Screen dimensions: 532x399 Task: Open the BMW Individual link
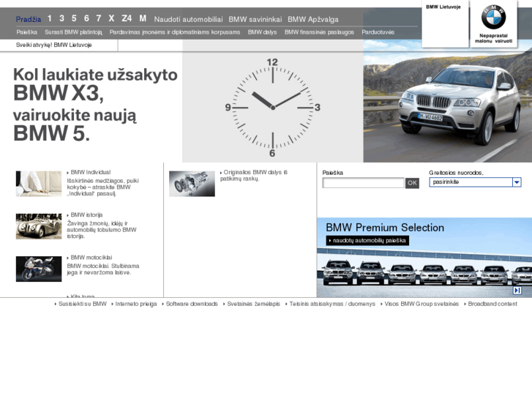click(x=90, y=172)
